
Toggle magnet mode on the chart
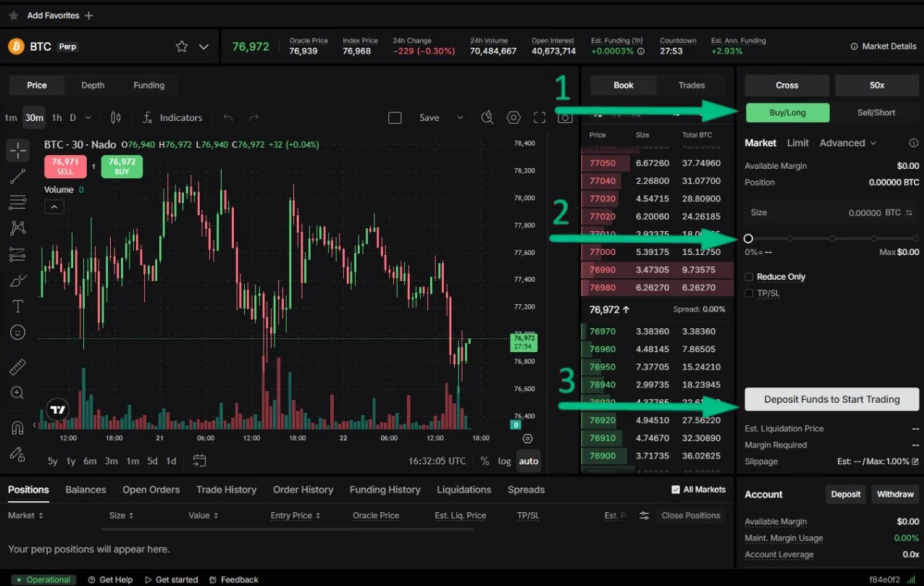pos(18,427)
